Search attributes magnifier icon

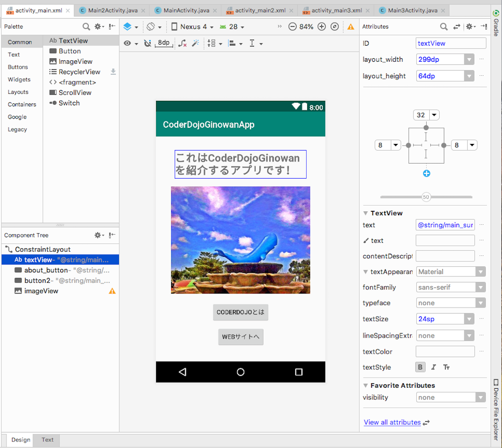444,27
